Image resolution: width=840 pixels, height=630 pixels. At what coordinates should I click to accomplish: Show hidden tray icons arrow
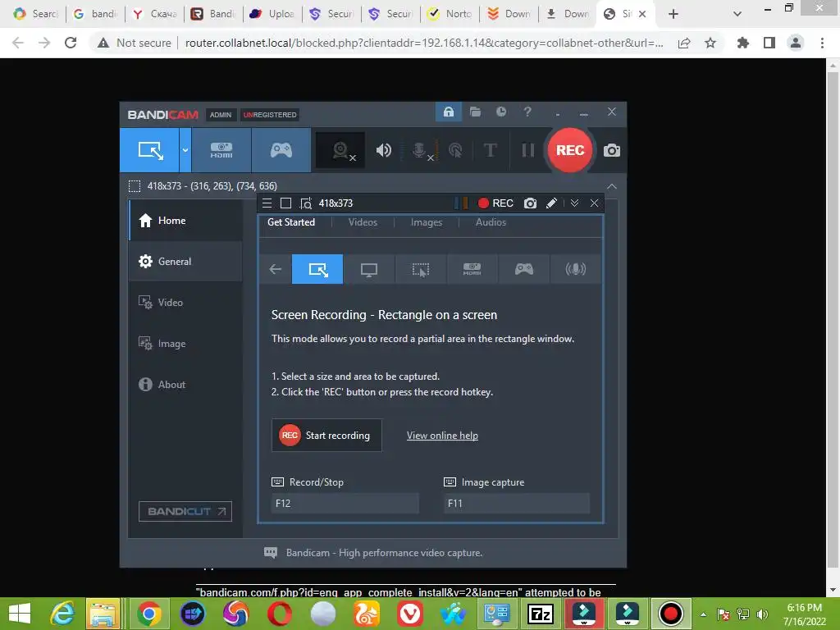(x=703, y=614)
